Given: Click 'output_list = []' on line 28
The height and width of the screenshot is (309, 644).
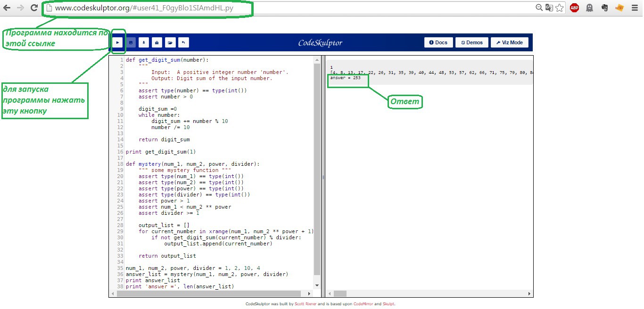Looking at the screenshot, I should (164, 225).
